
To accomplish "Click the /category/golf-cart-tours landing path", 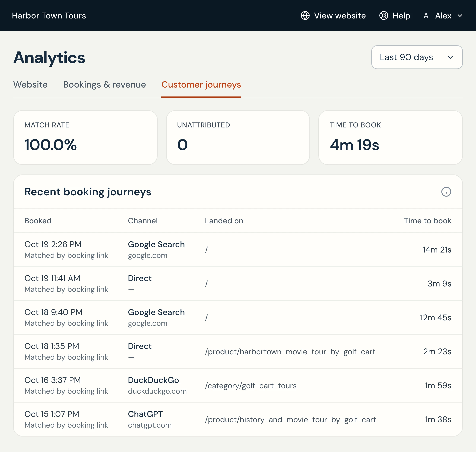I will (251, 386).
